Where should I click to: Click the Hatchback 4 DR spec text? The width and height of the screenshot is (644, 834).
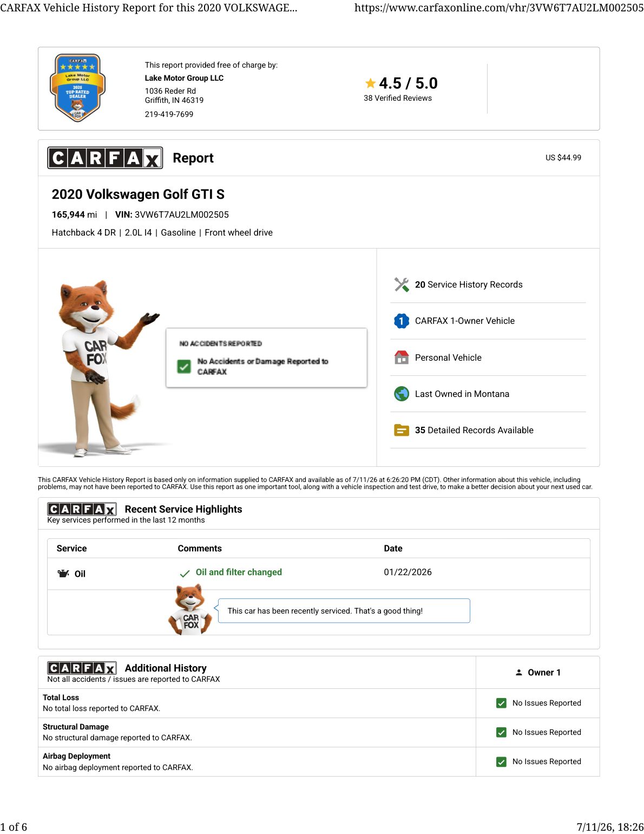(x=84, y=232)
